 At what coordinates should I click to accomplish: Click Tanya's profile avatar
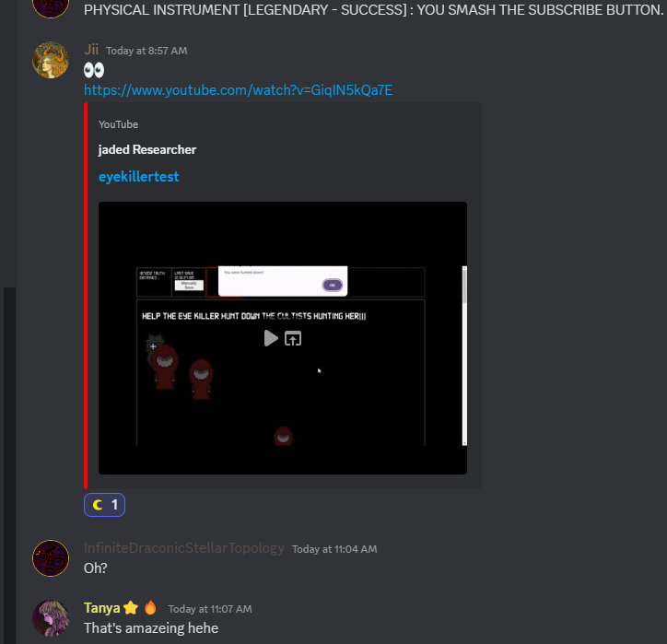(x=51, y=618)
